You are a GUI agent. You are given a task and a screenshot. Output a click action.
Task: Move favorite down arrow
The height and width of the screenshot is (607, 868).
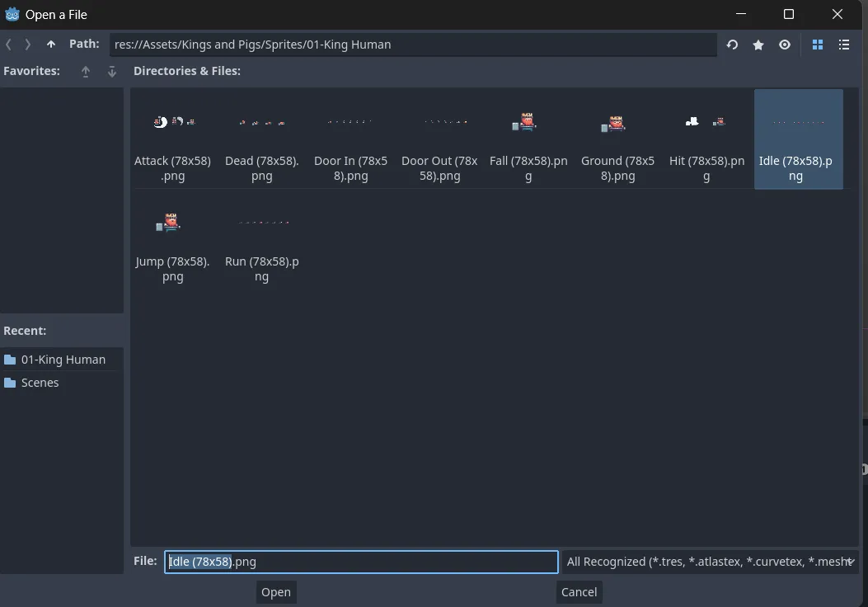point(112,72)
